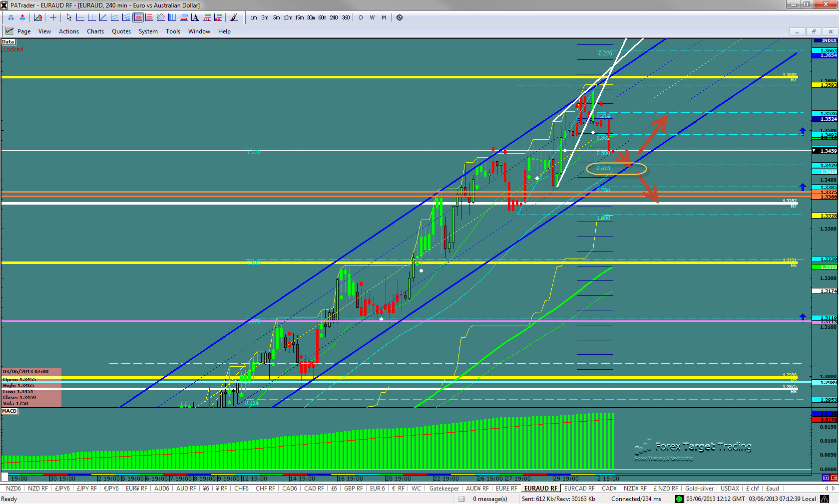Select the £JPY RF page tab
Image resolution: width=839 pixels, height=504 pixels.
coord(87,489)
